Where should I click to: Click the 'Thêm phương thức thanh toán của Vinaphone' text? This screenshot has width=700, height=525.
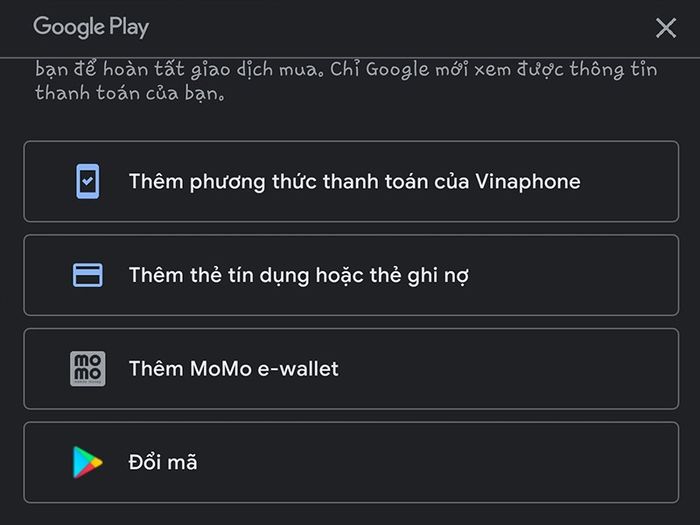tap(355, 182)
